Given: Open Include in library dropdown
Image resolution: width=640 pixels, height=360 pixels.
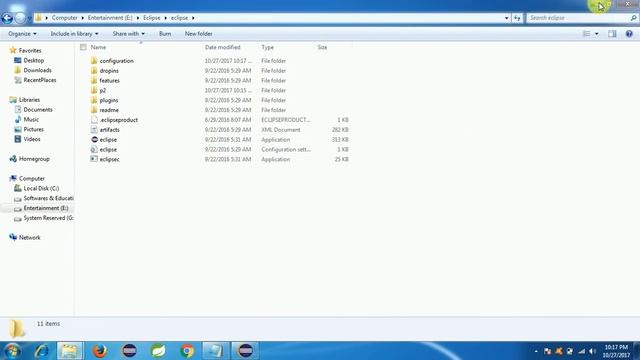Looking at the screenshot, I should (74, 34).
